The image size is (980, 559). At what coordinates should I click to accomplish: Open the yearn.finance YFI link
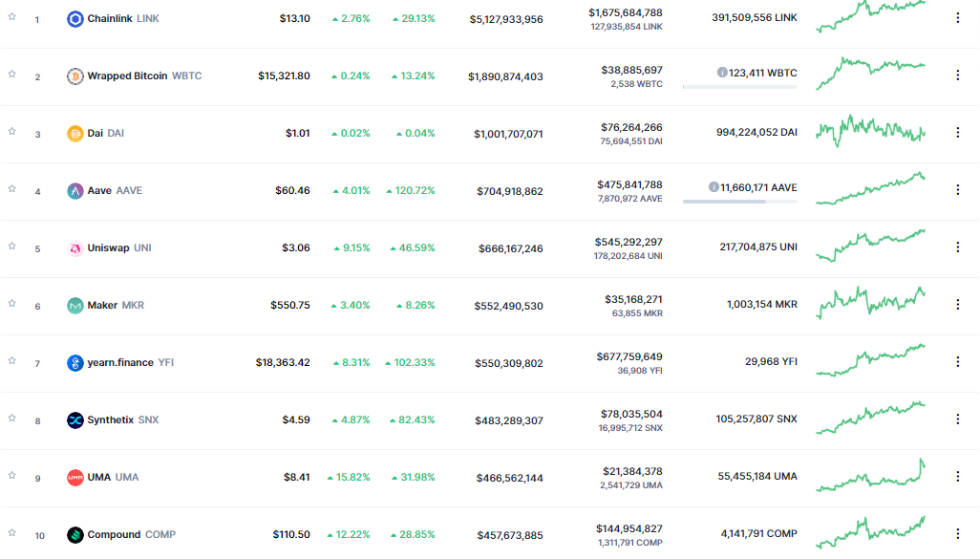click(131, 363)
